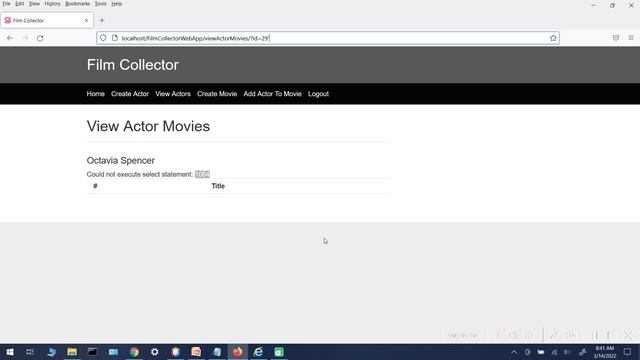Open the Edit menu
The image size is (640, 360).
[x=19, y=4]
